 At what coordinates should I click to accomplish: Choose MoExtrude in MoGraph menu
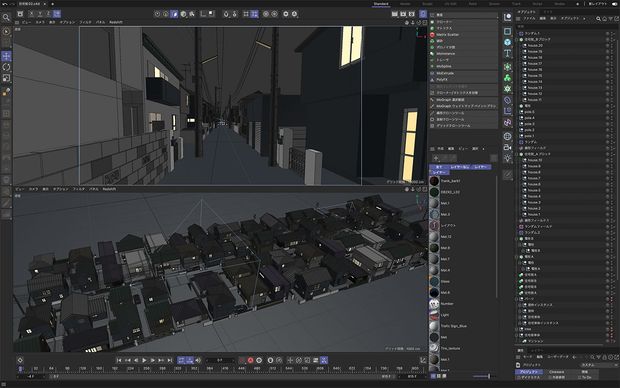point(463,74)
